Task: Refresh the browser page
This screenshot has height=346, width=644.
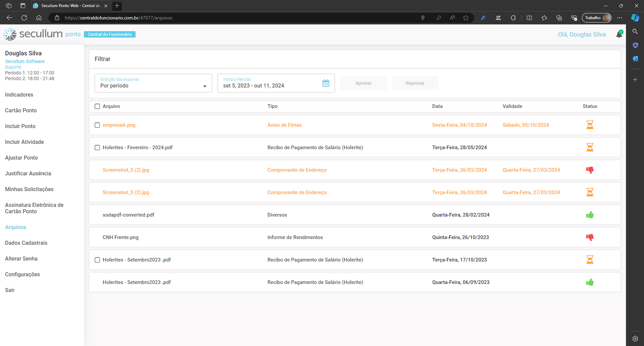Action: click(24, 18)
